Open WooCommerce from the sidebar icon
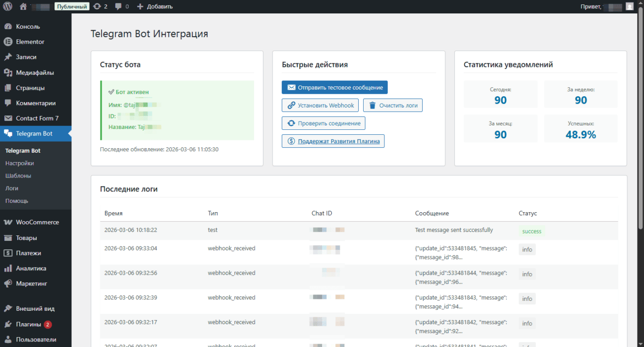Viewport: 644px width, 347px height. pyautogui.click(x=8, y=222)
